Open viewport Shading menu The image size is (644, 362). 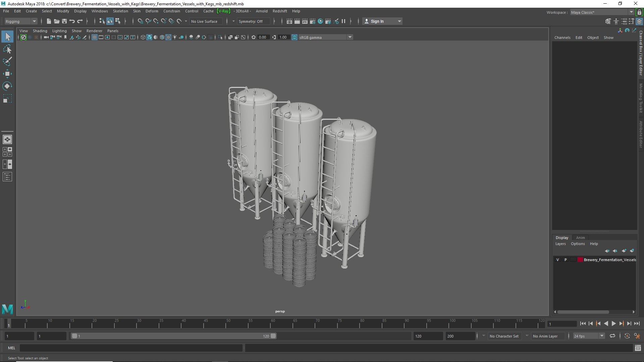[x=40, y=31]
